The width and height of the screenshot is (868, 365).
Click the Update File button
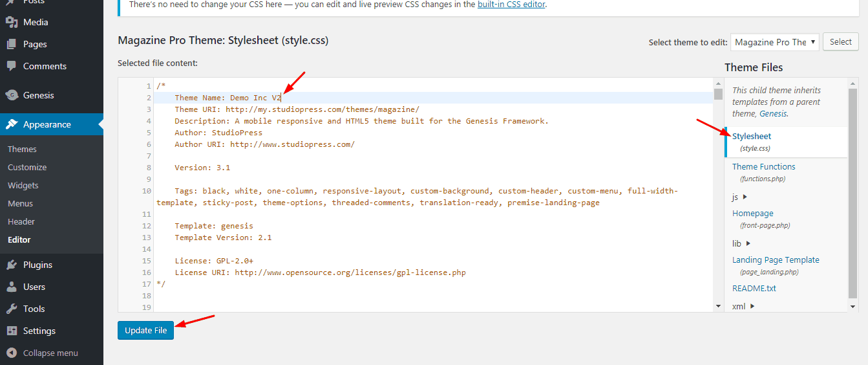click(146, 330)
